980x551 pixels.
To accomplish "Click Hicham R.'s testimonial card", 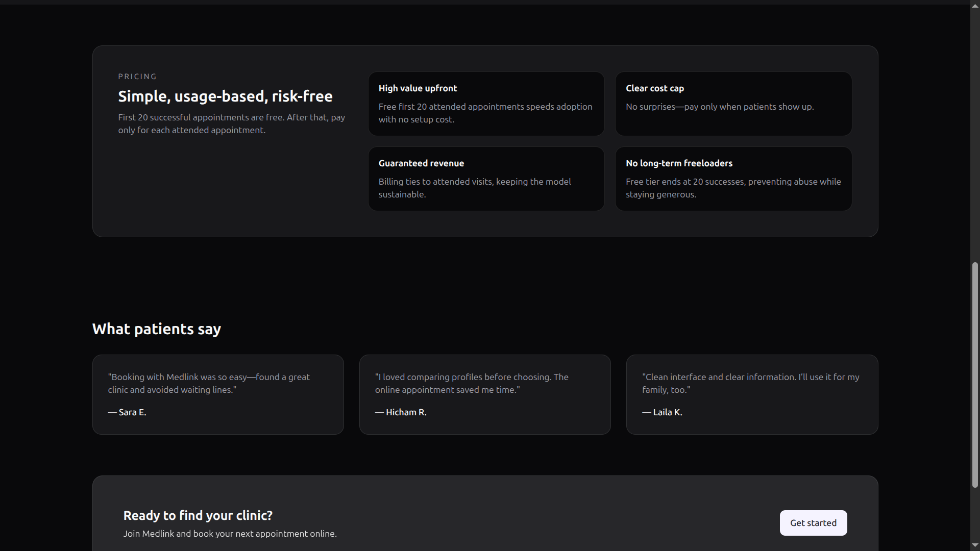I will [485, 394].
